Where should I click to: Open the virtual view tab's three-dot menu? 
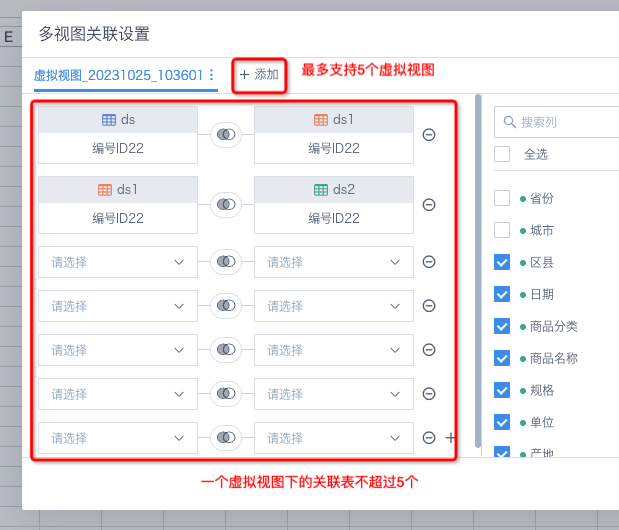[212, 75]
